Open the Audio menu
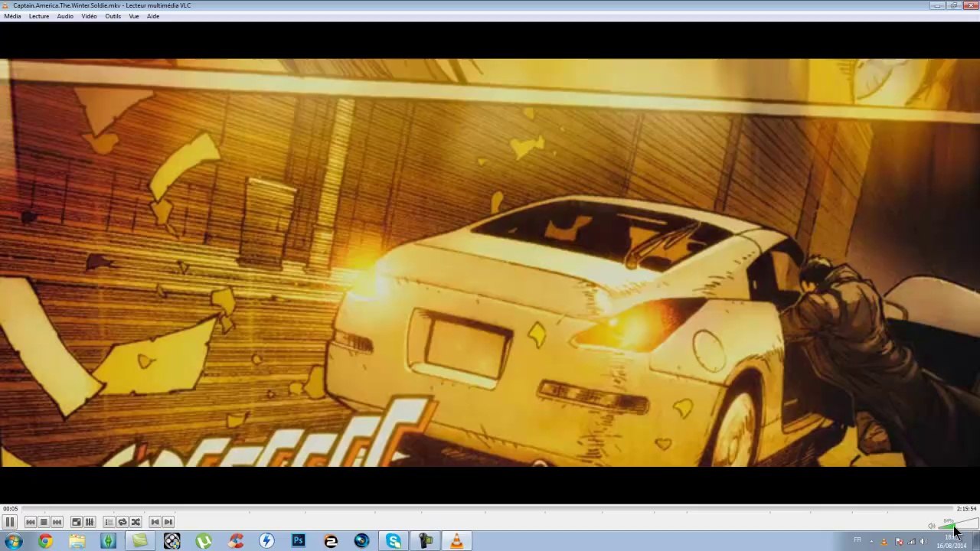Viewport: 980px width, 551px height. coord(65,16)
